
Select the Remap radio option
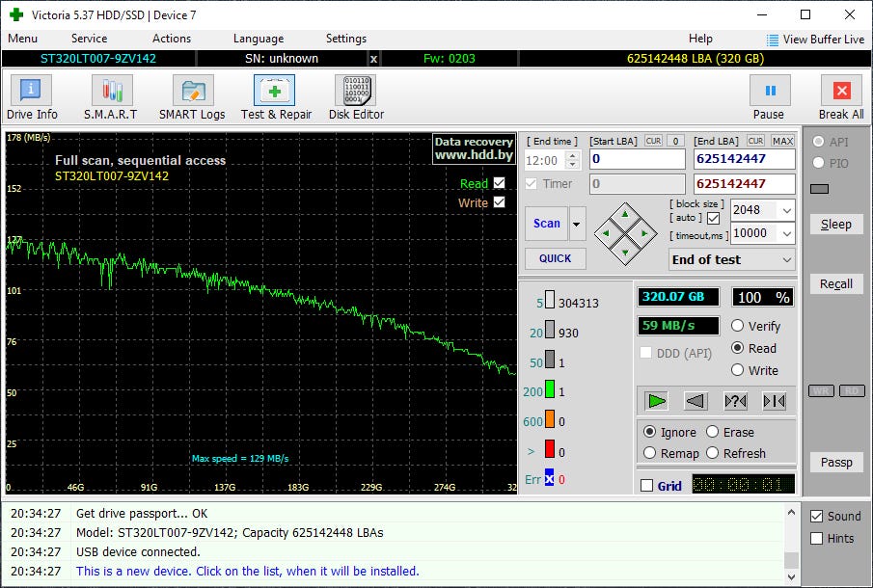[x=649, y=453]
